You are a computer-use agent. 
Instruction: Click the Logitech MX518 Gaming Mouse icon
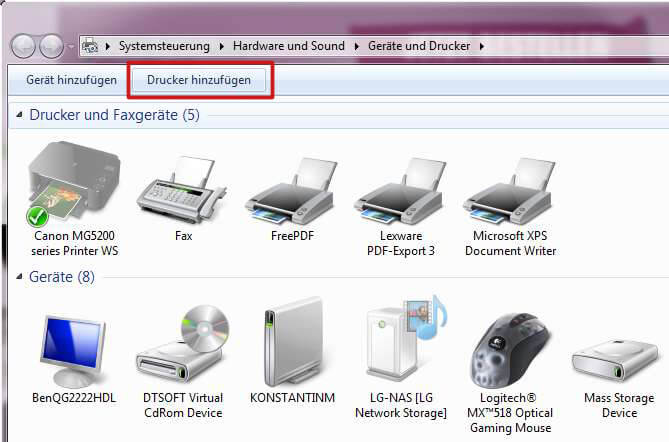pos(512,345)
